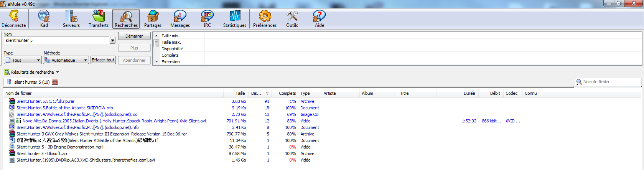Click the Taille max. value field
The image size is (644, 170).
[x=423, y=42]
